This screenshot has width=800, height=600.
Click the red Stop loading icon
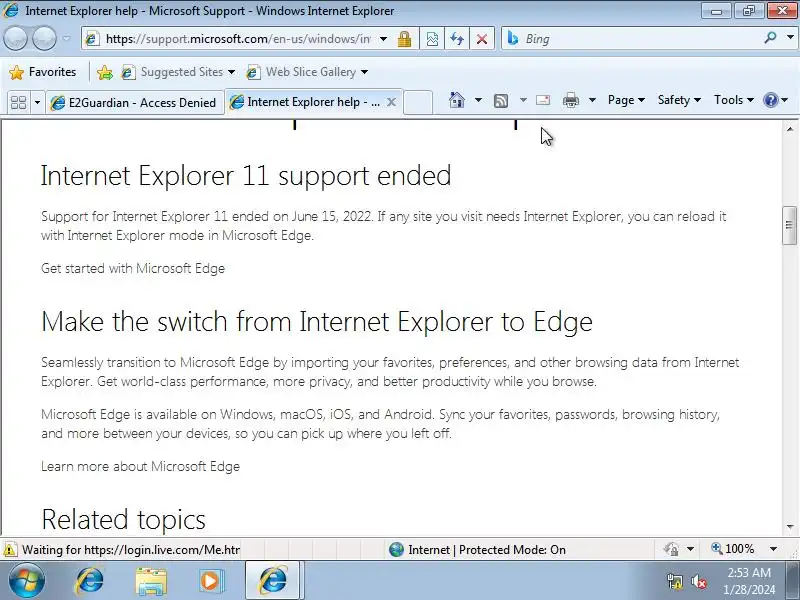(482, 39)
